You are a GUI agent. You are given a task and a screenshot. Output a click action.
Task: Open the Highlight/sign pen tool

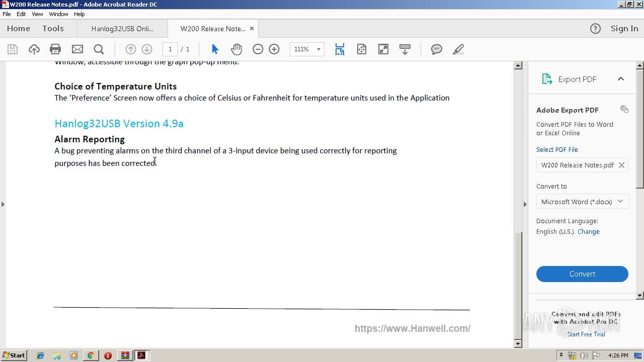[x=458, y=49]
